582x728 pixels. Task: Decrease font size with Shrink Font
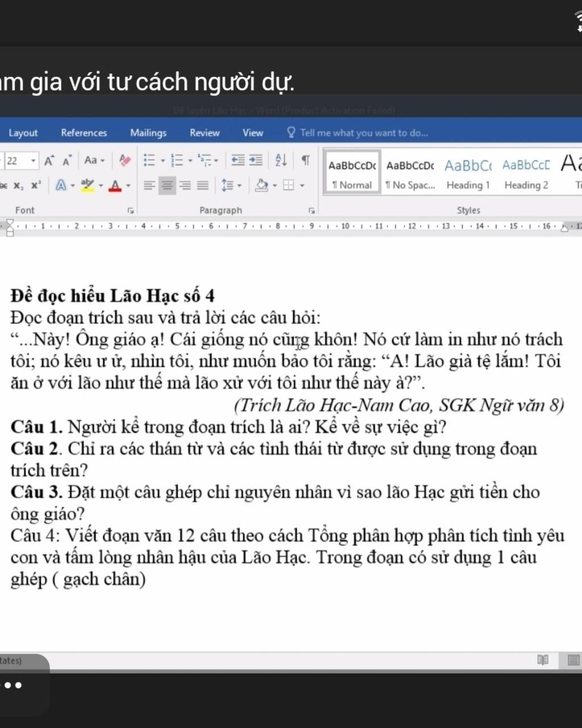click(67, 161)
